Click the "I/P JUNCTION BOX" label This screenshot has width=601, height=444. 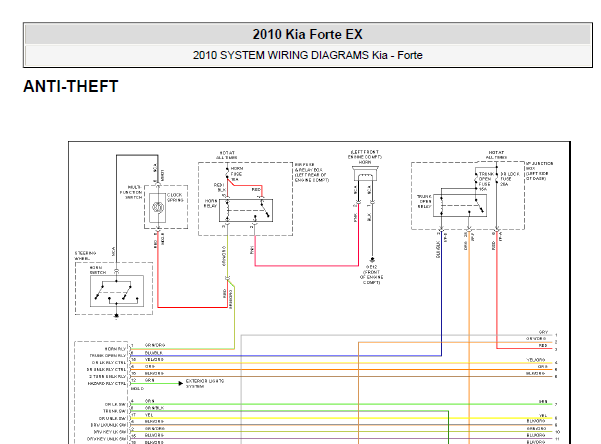point(539,166)
